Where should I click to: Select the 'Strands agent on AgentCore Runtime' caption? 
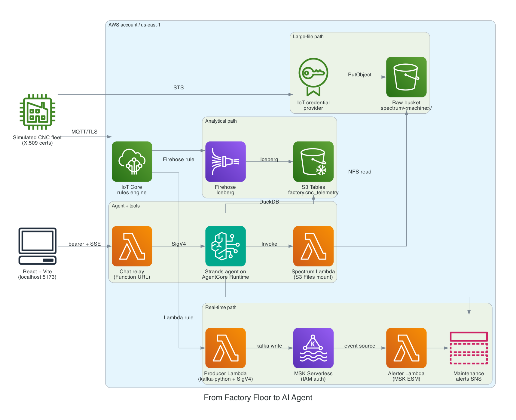click(225, 274)
